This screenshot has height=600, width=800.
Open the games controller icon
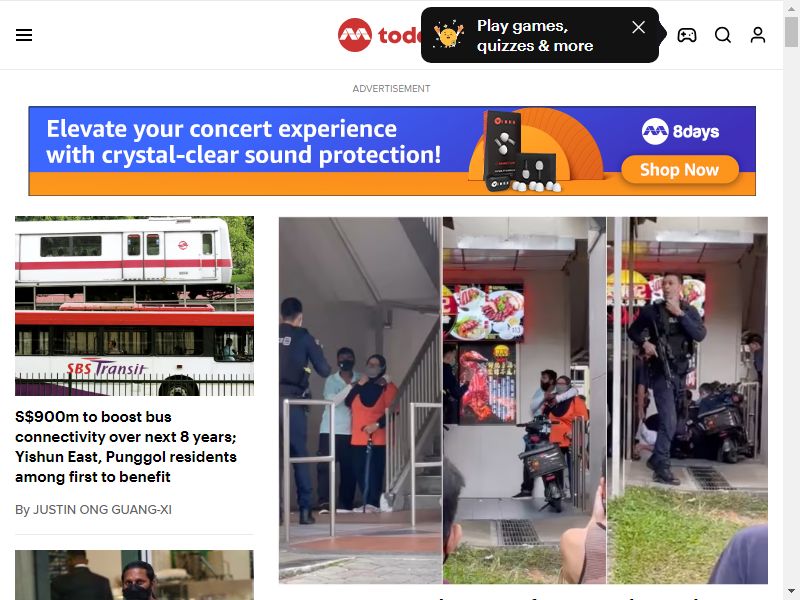[687, 35]
